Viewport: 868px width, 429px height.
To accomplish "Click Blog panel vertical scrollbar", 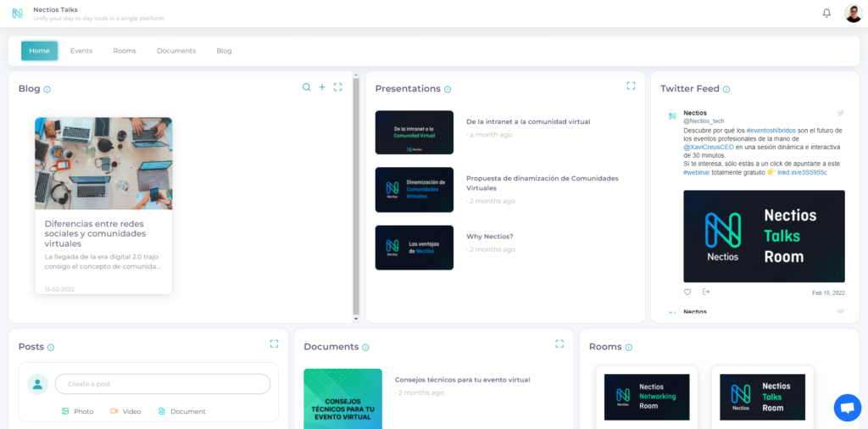I will pos(356,197).
